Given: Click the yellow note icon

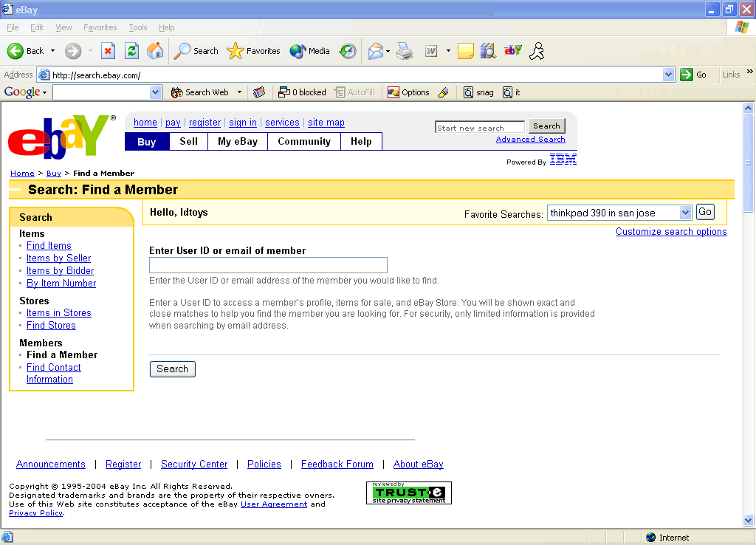Looking at the screenshot, I should [x=465, y=51].
